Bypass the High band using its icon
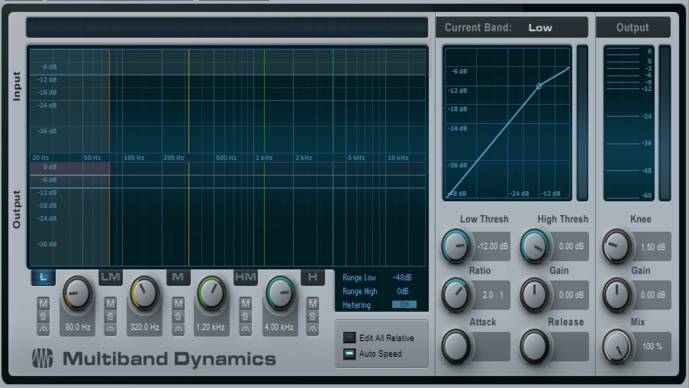The height and width of the screenshot is (388, 689). pos(312,329)
